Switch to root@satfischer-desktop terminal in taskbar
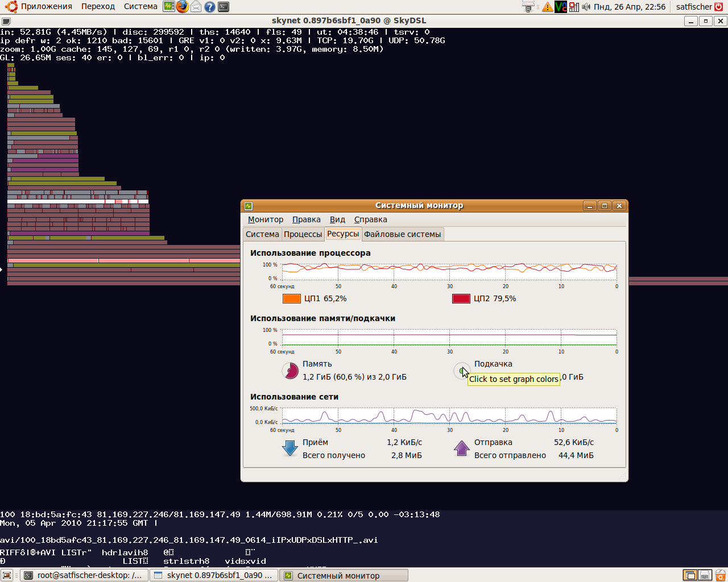The image size is (728, 582). pyautogui.click(x=84, y=575)
